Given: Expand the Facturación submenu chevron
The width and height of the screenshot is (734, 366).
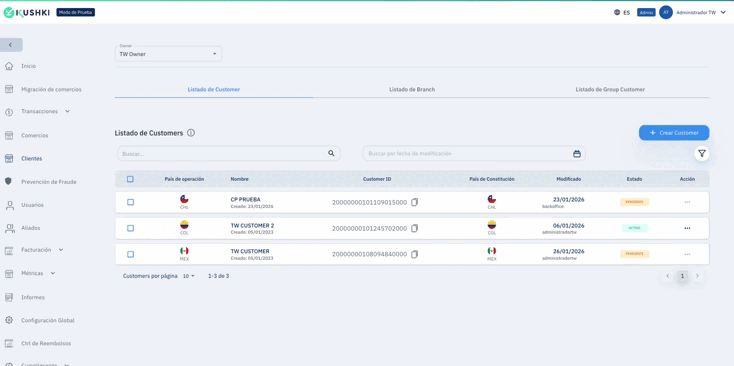Looking at the screenshot, I should 61,250.
